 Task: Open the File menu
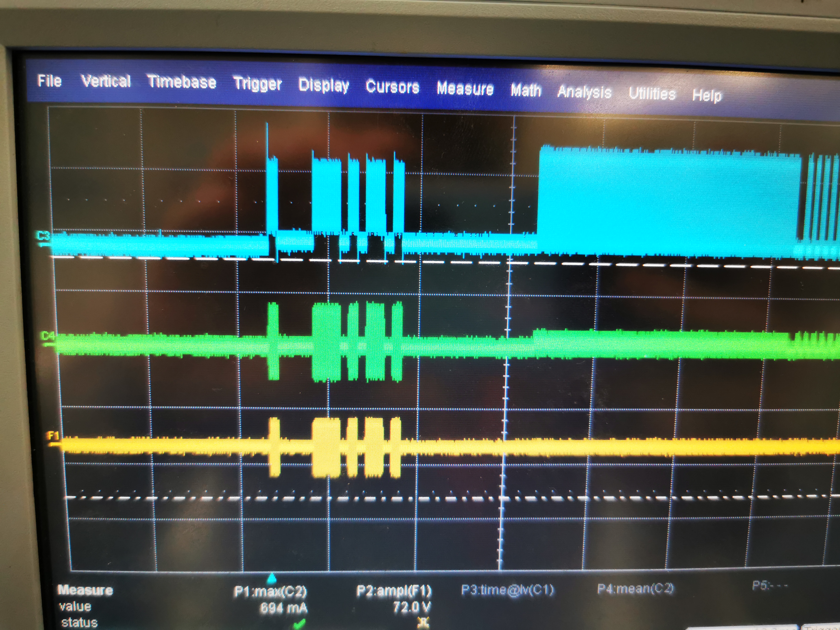49,81
